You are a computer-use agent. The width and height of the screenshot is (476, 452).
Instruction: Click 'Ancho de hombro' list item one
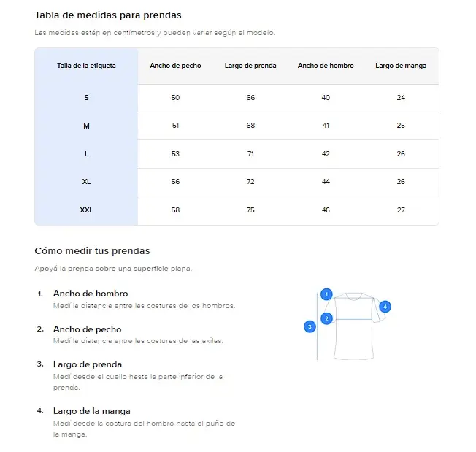click(x=90, y=294)
